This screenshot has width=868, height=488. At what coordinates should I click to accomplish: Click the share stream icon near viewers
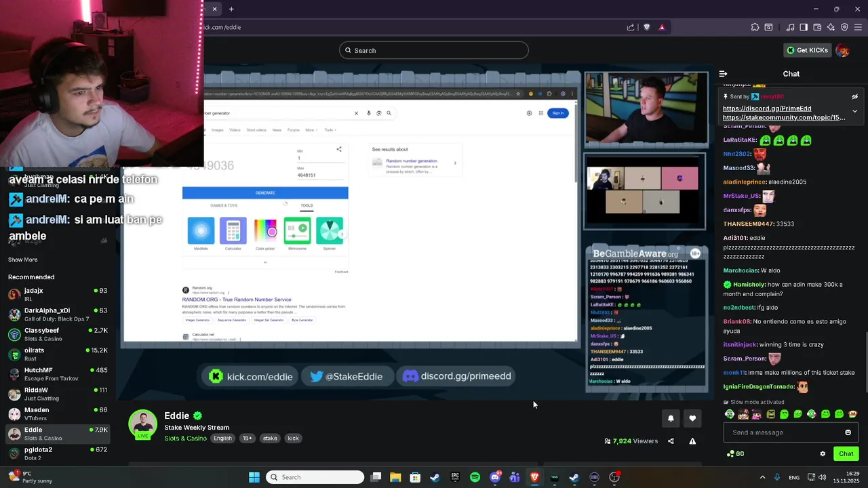671,441
